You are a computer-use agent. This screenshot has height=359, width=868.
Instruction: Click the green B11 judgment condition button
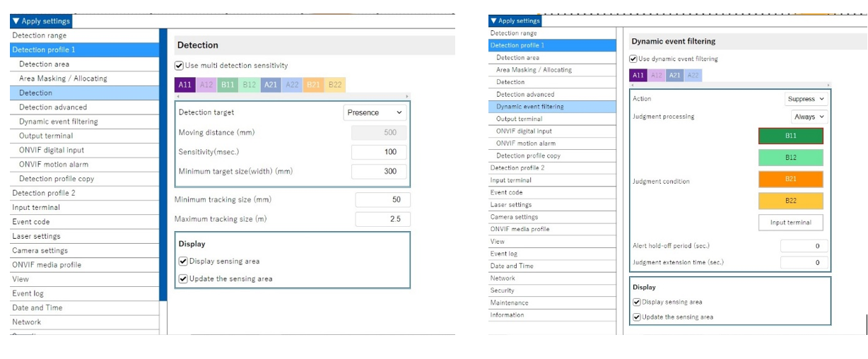click(791, 136)
